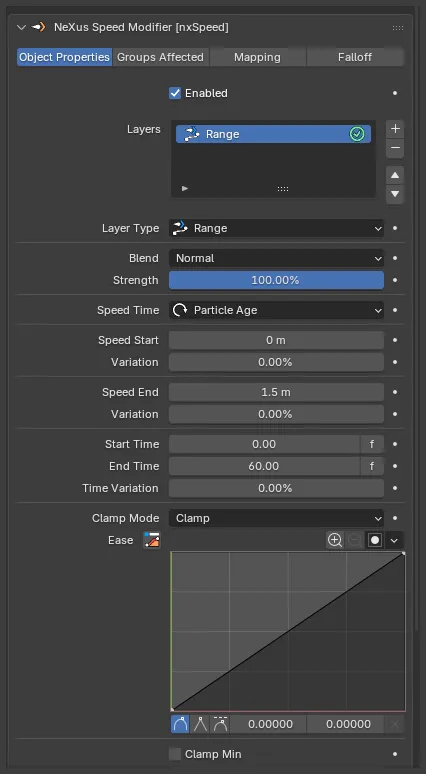The width and height of the screenshot is (426, 774).
Task: Open the Mapping tab
Action: (x=257, y=57)
